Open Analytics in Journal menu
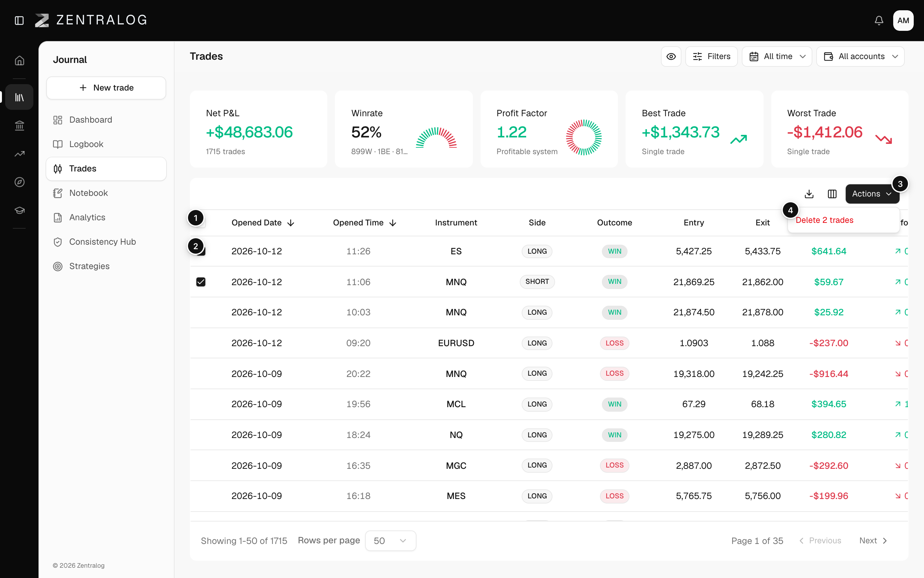Screen dimensions: 924x578 (x=106, y=217)
